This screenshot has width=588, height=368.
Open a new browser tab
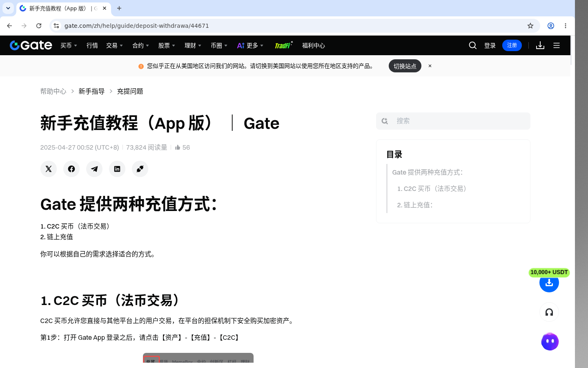click(x=119, y=8)
